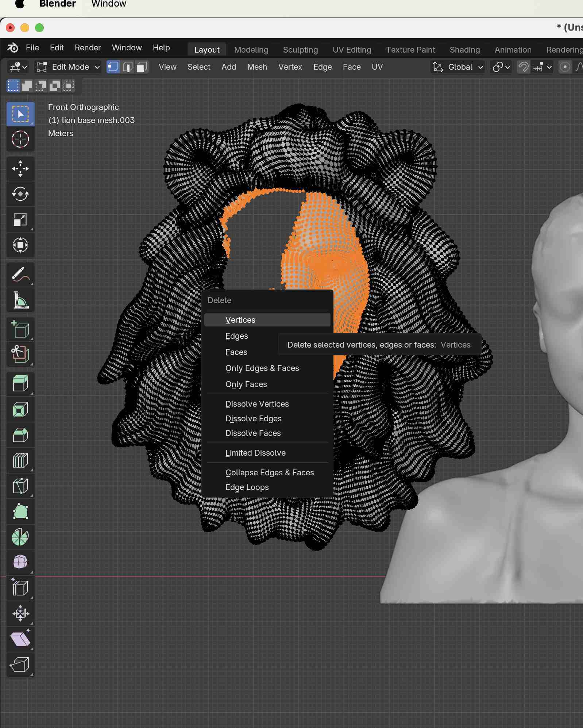583x728 pixels.
Task: Choose Faces in the Delete menu
Action: (x=267, y=352)
